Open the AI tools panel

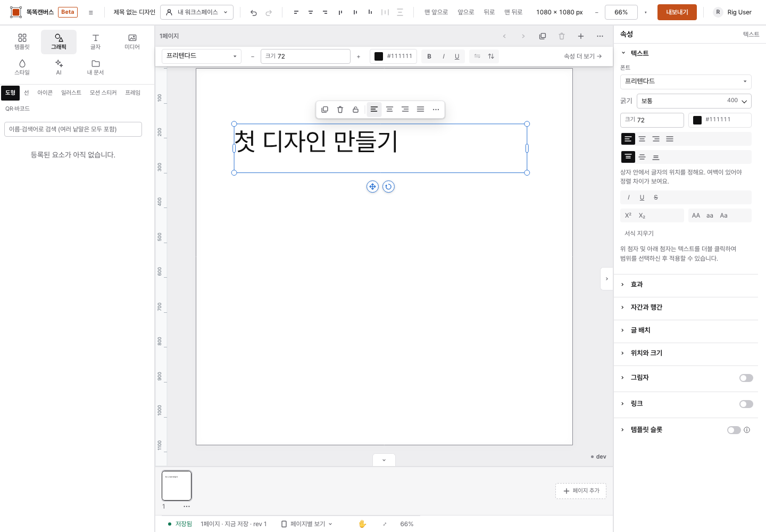[x=59, y=67]
